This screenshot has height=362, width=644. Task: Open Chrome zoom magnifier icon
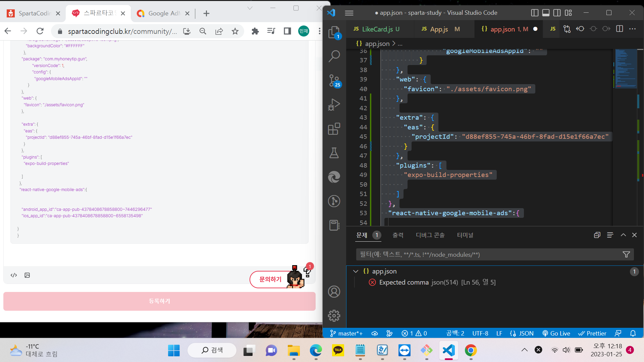point(203,31)
